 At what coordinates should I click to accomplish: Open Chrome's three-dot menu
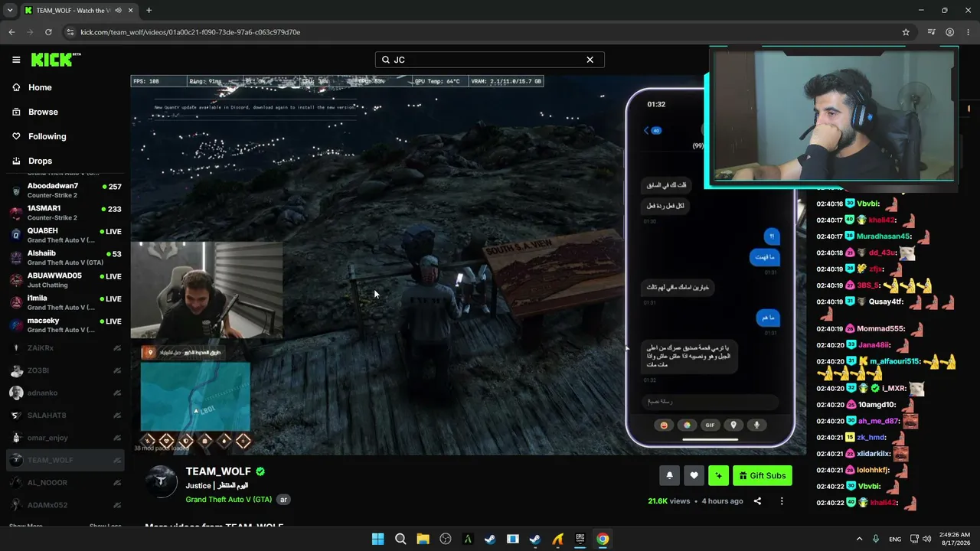pos(968,32)
